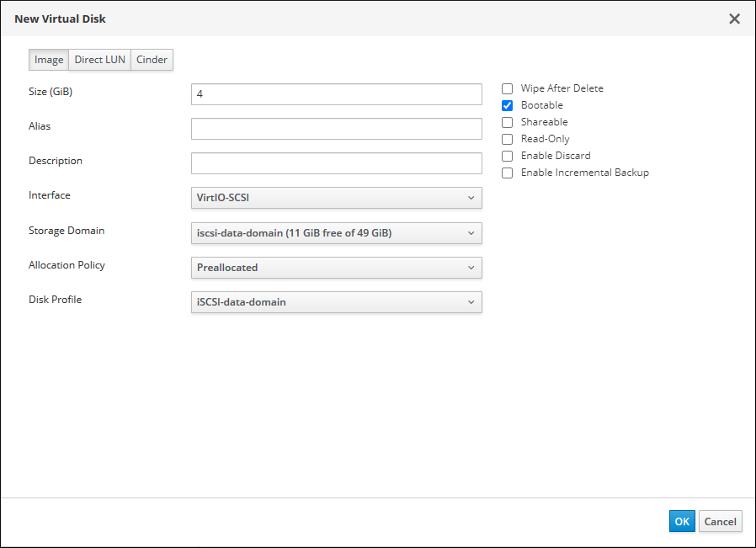The image size is (756, 548).
Task: Close the New Virtual Disk dialog
Action: coord(734,19)
